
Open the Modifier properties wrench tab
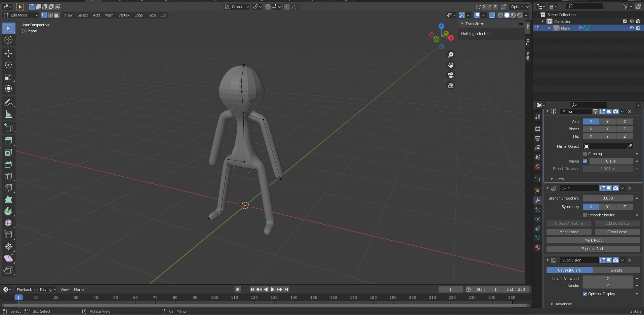pos(538,200)
